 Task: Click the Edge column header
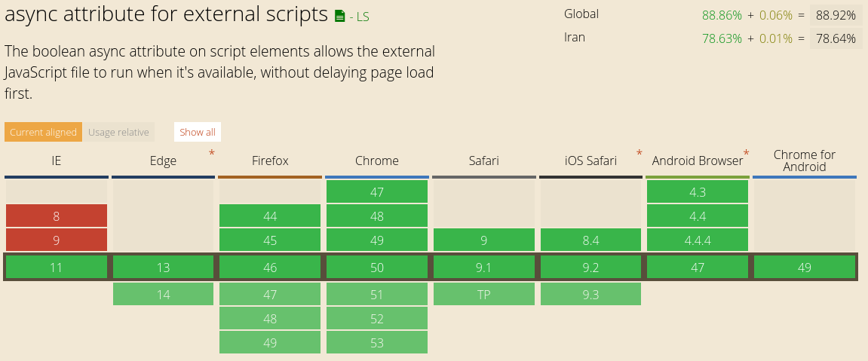(164, 161)
